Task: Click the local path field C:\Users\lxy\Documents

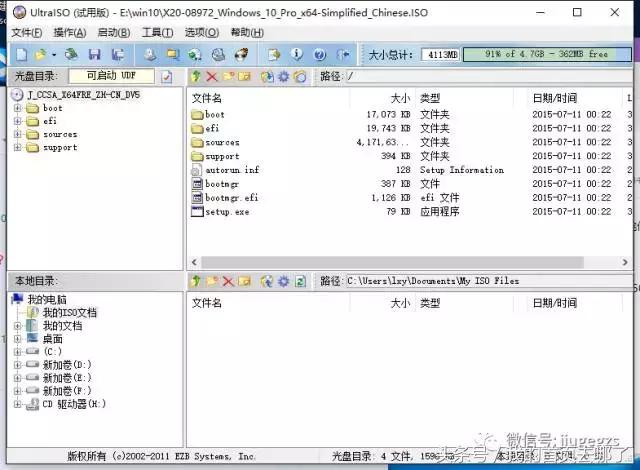Action: pyautogui.click(x=489, y=281)
